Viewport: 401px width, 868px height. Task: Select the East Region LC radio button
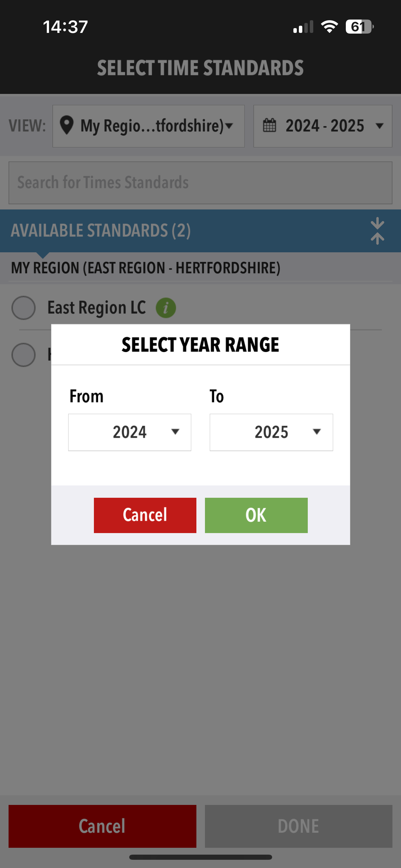click(24, 308)
